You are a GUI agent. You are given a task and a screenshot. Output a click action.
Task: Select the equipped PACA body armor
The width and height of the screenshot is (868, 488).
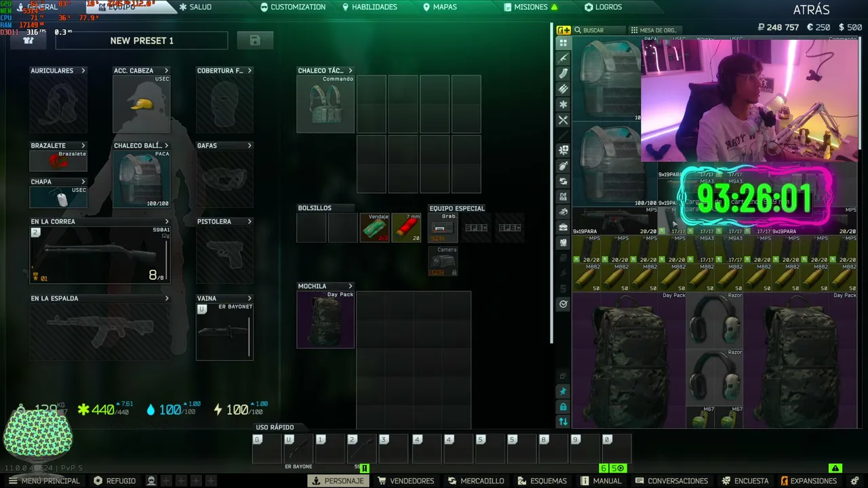click(142, 179)
